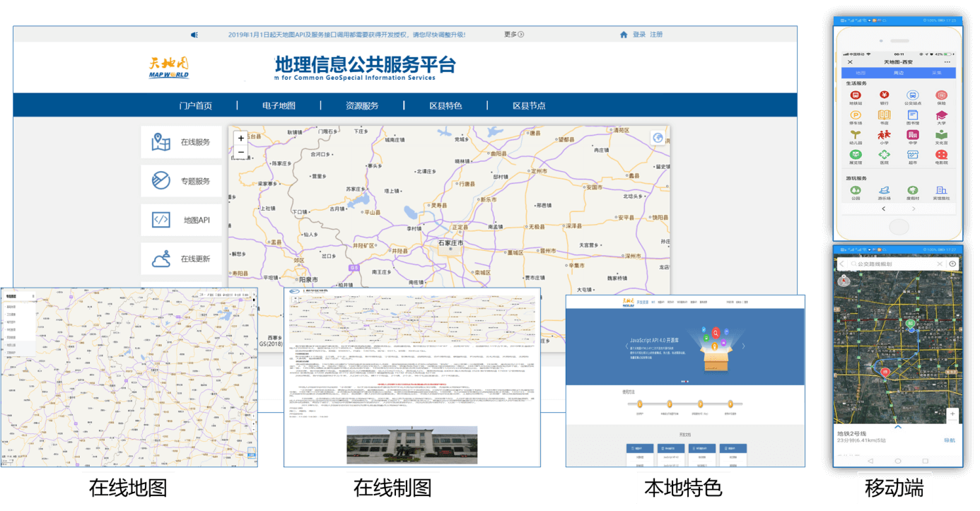Switch to the 周边 tab on phone
The image size is (980, 511).
tap(899, 73)
